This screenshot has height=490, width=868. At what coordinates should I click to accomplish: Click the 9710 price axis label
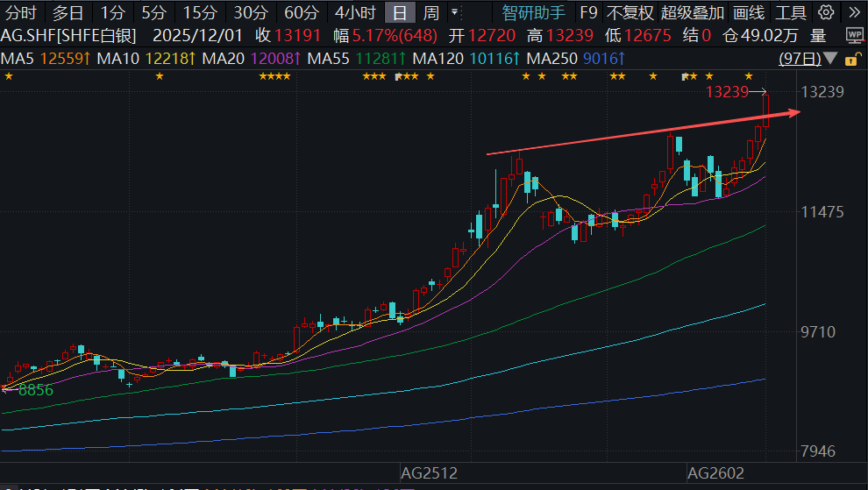(x=818, y=332)
